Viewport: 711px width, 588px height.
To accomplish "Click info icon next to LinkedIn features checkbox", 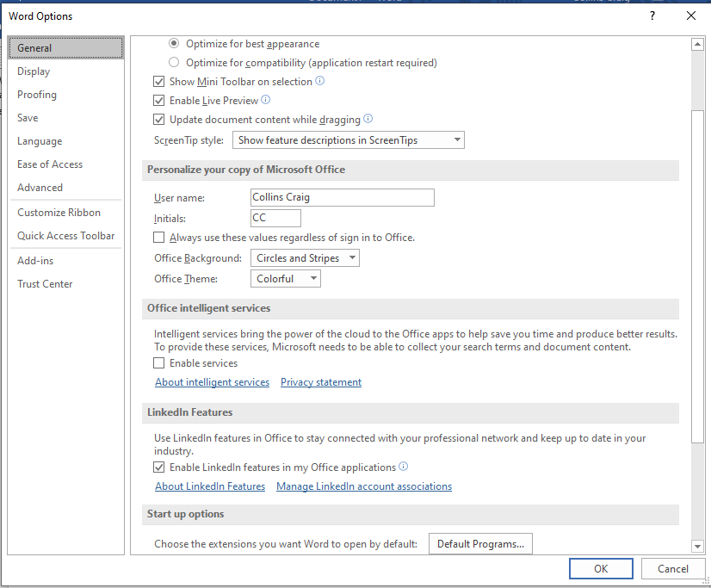I will coord(403,467).
